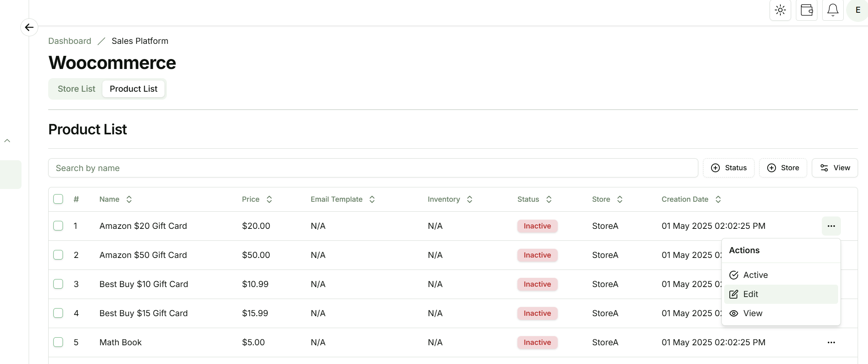Check the box for Best Buy $10 Gift Card
Viewport: 868px width, 364px height.
pos(58,284)
